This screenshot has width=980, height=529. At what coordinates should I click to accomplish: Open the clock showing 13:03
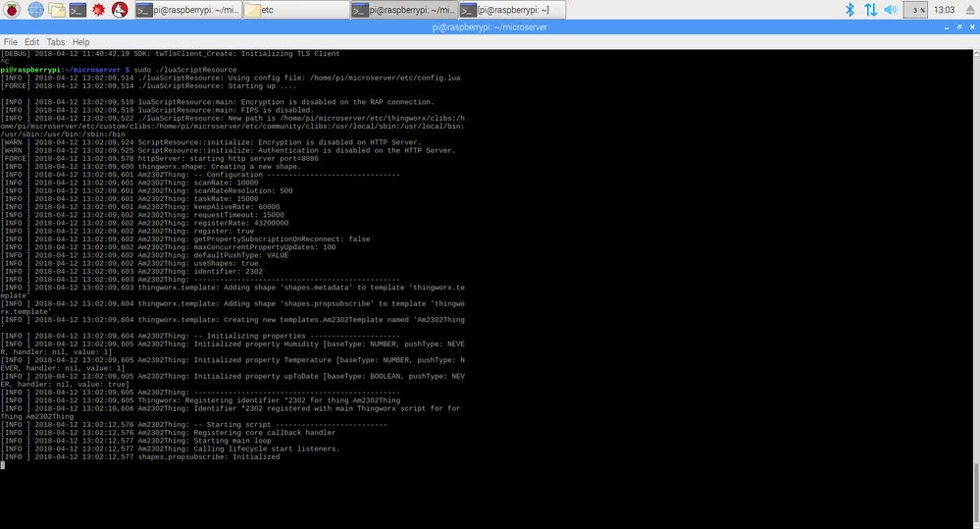click(944, 10)
